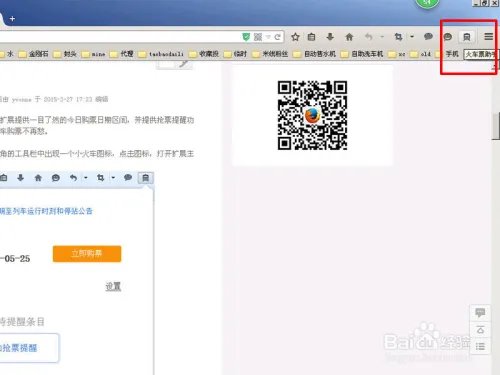Open the 封头 bookmarks folder
The width and height of the screenshot is (500, 375).
pyautogui.click(x=65, y=54)
